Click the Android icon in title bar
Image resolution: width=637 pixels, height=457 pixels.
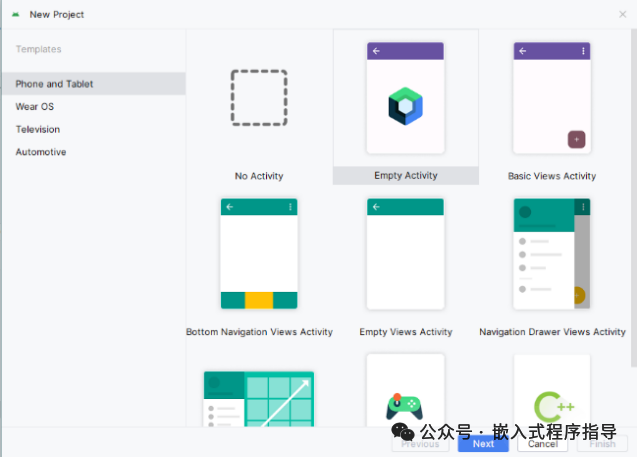pos(16,15)
